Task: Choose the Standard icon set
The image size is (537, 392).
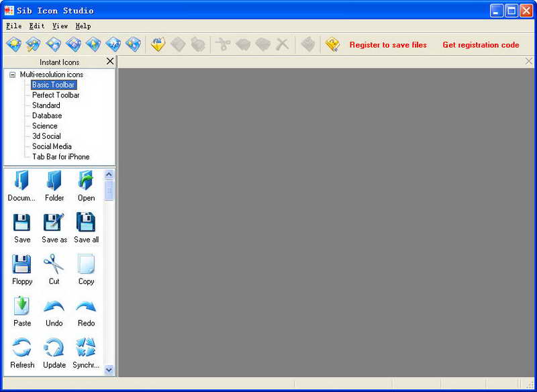Action: coord(46,105)
